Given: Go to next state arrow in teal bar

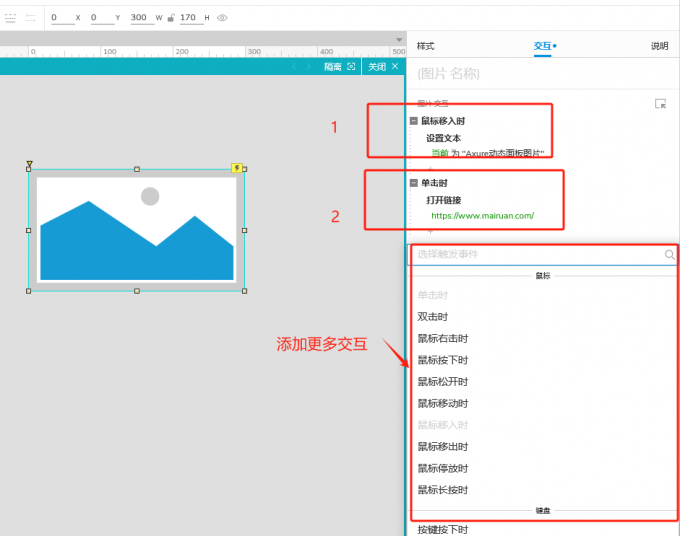Looking at the screenshot, I should click(x=308, y=66).
